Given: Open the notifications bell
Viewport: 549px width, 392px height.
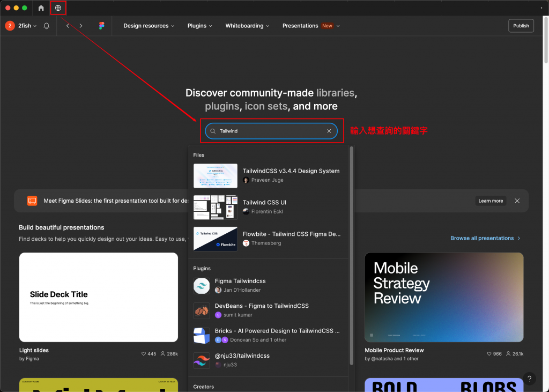Looking at the screenshot, I should point(46,26).
